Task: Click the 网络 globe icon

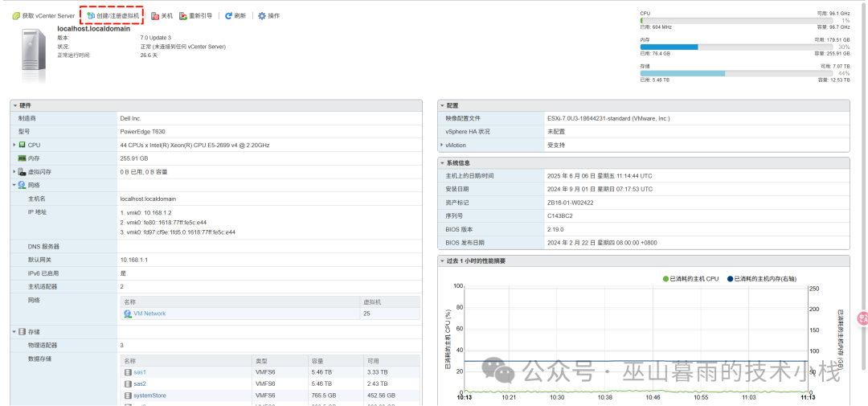Action: coord(23,185)
